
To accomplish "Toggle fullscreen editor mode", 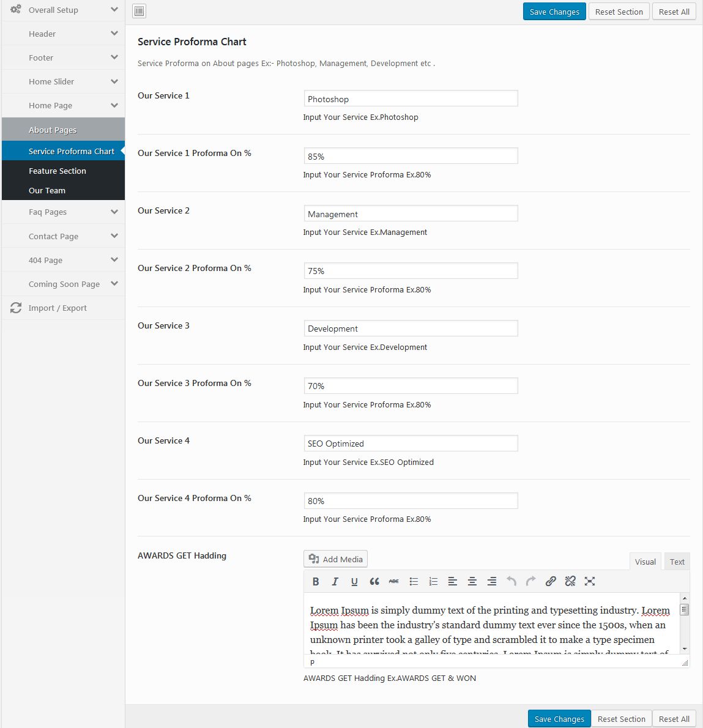I will coord(590,581).
